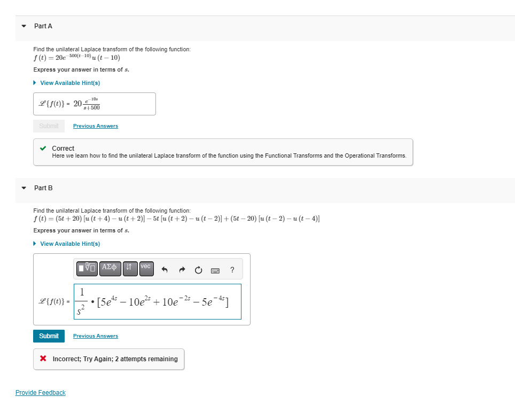Click the Incorrect Try Again notice

tap(108, 359)
